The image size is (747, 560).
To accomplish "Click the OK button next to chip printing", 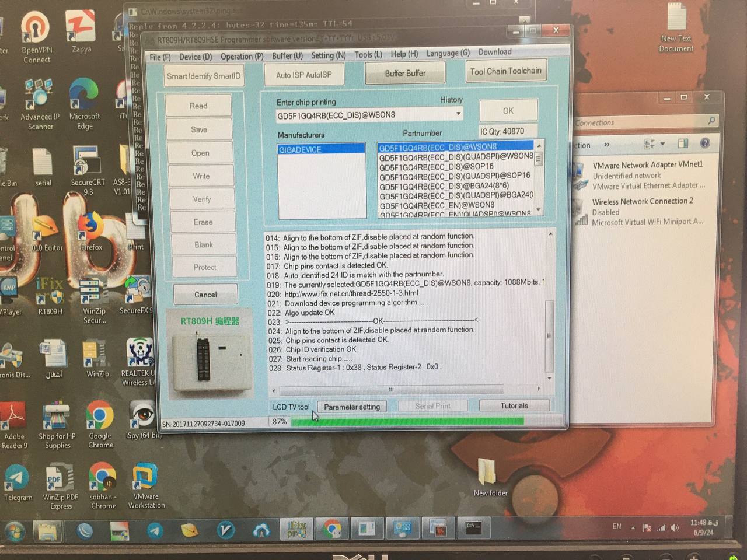I will pos(508,111).
